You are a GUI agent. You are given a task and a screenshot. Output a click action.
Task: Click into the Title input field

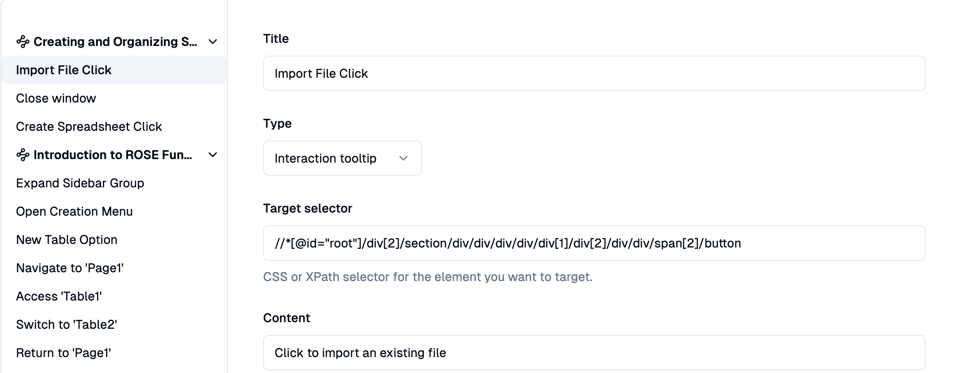(594, 73)
